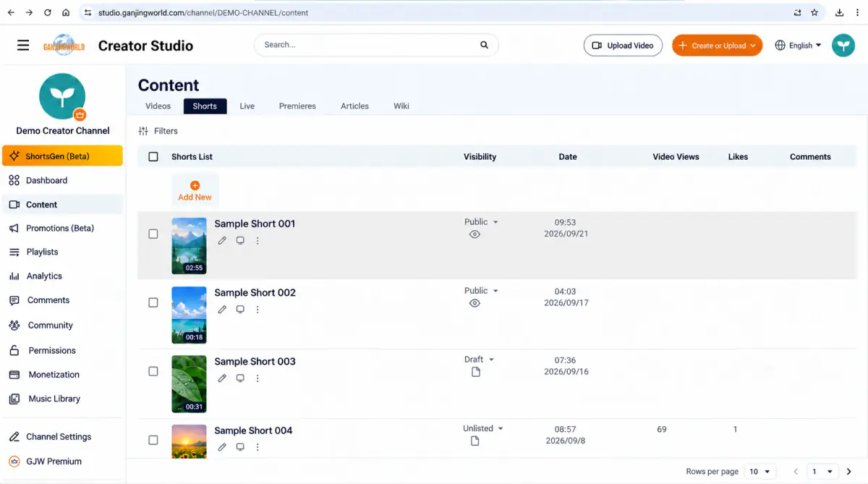
Task: Check the box for Sample Short 001
Action: point(153,234)
